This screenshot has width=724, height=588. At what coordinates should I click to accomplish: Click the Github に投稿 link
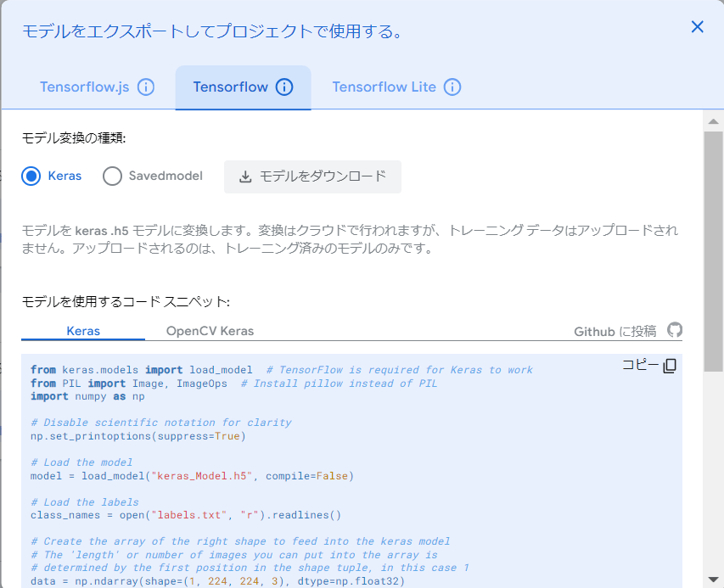click(x=615, y=332)
